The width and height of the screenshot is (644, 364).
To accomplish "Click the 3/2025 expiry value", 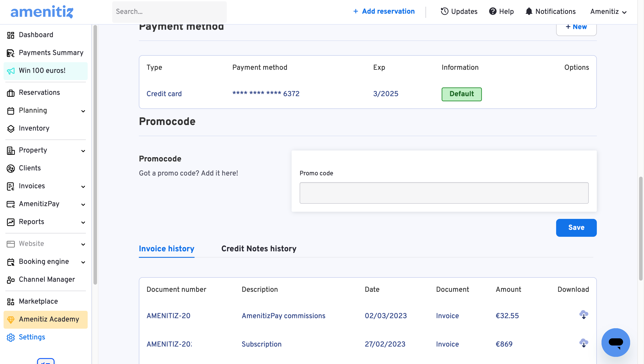I will pyautogui.click(x=386, y=94).
